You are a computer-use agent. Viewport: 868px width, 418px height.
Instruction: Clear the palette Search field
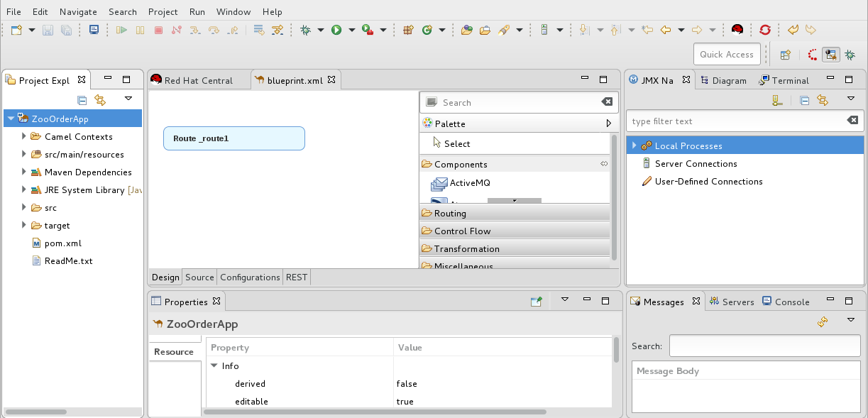point(607,102)
